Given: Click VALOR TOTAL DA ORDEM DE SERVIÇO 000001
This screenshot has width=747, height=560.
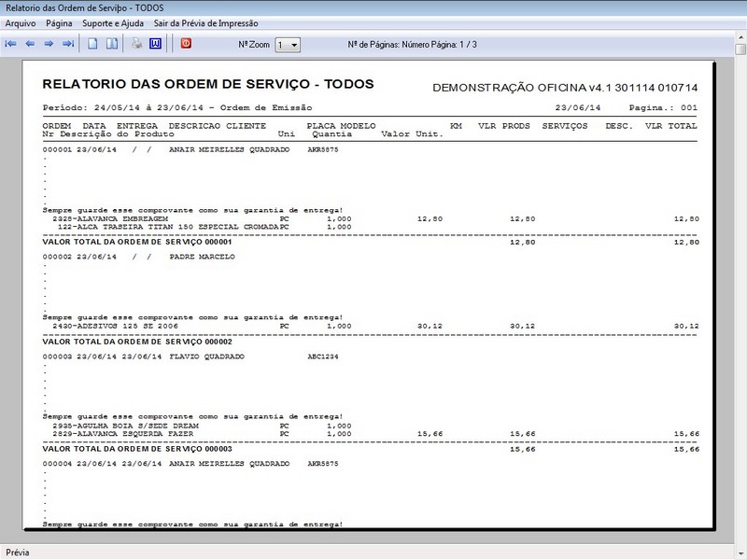Looking at the screenshot, I should click(x=137, y=242).
